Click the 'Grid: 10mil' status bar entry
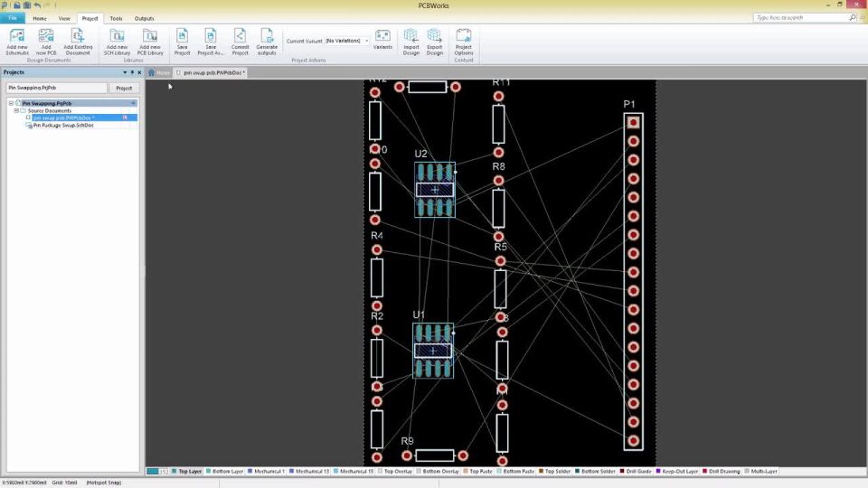 [x=65, y=483]
